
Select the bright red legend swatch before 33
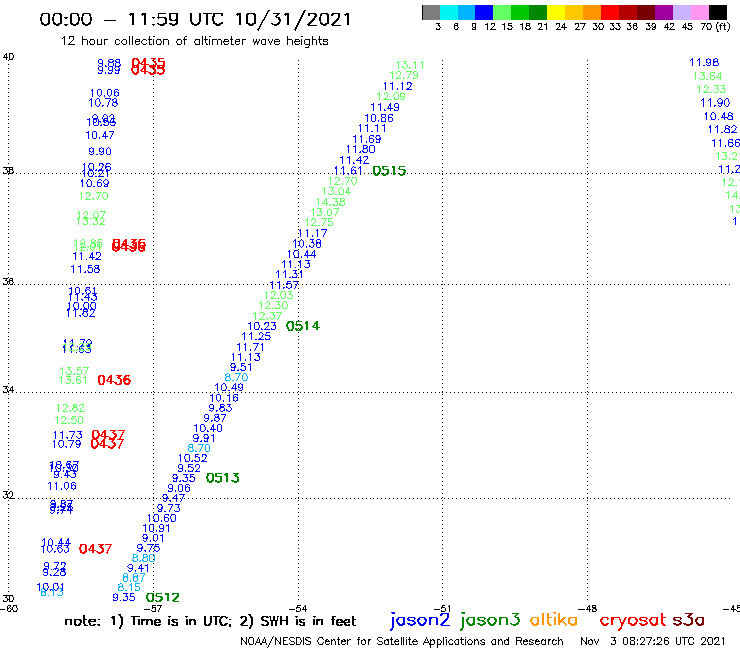click(610, 12)
